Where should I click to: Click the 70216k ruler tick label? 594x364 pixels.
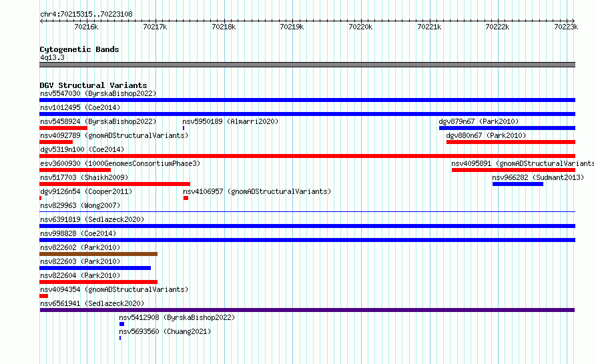[x=86, y=27]
